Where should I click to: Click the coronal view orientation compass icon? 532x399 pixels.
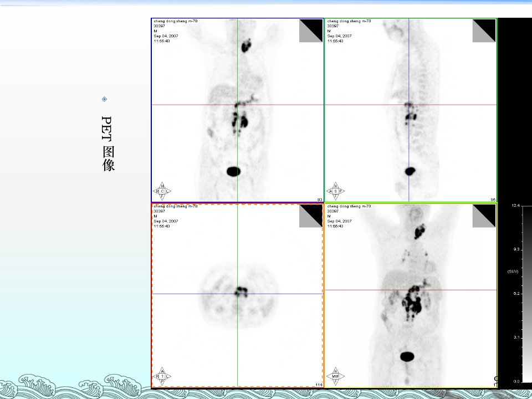pos(162,191)
